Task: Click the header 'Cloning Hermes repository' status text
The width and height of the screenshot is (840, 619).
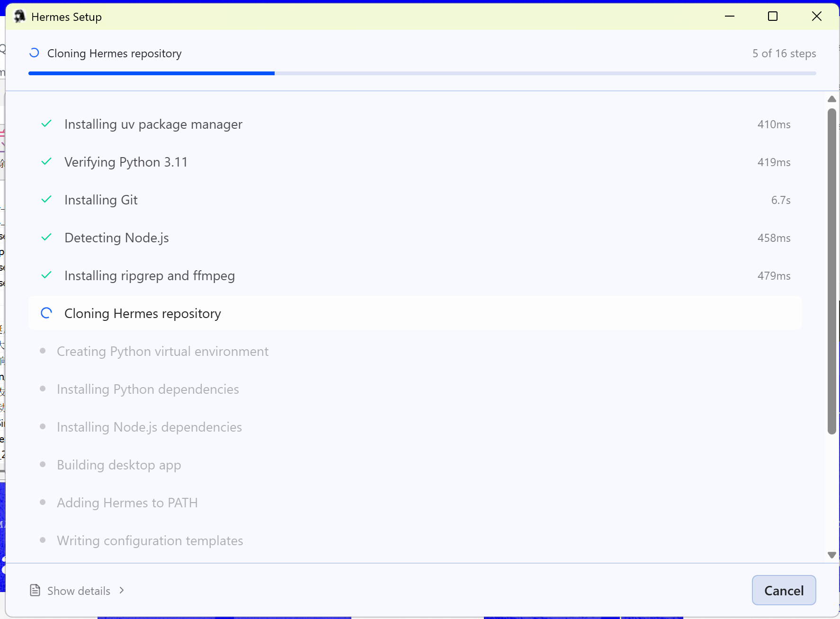Action: click(x=114, y=53)
